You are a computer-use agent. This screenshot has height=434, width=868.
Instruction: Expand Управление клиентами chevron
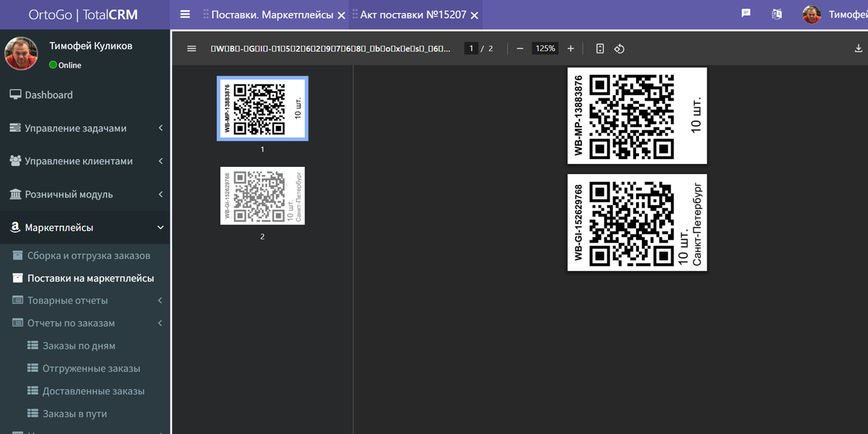[161, 161]
